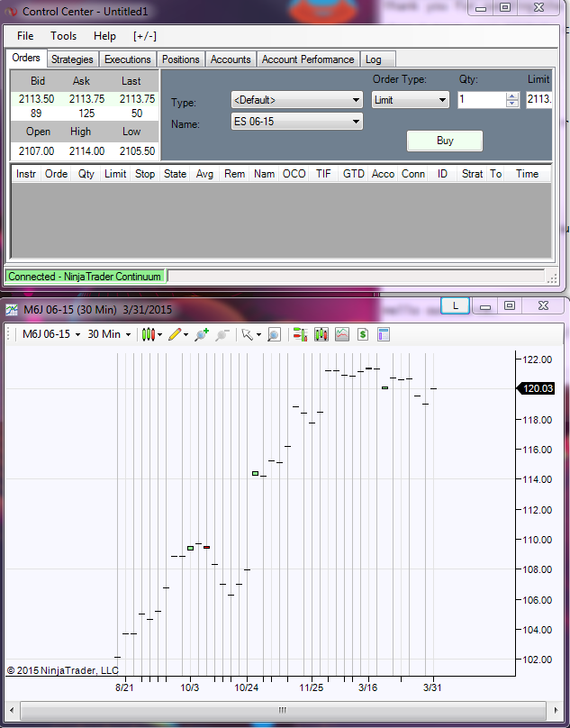The width and height of the screenshot is (570, 728).
Task: Click the chart horizontal scrollbar thumb
Action: click(283, 710)
